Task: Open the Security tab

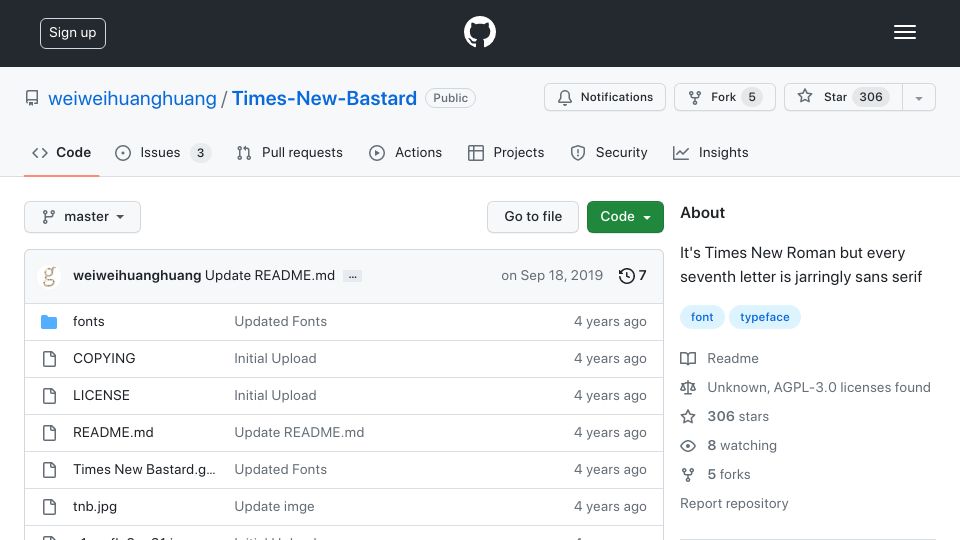Action: coord(609,152)
